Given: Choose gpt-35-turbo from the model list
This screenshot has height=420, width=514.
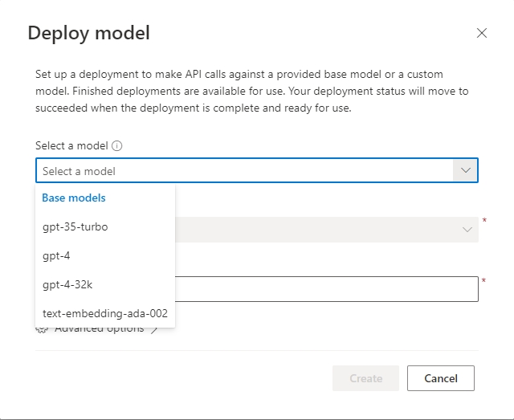Looking at the screenshot, I should pos(75,226).
